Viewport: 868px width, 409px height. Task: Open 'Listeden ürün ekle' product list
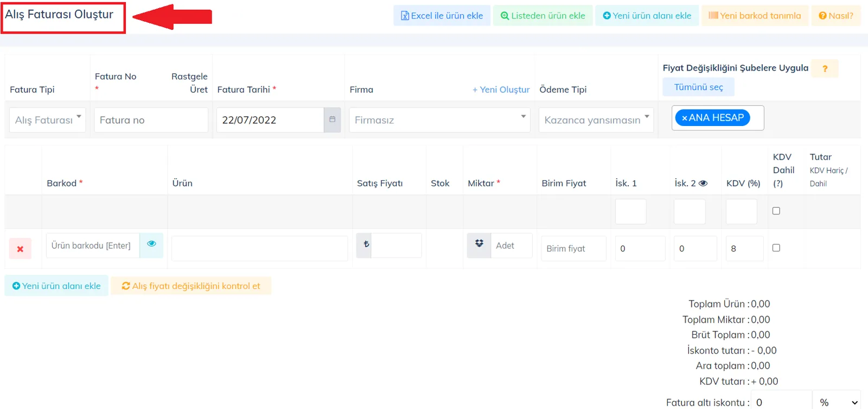coord(542,16)
